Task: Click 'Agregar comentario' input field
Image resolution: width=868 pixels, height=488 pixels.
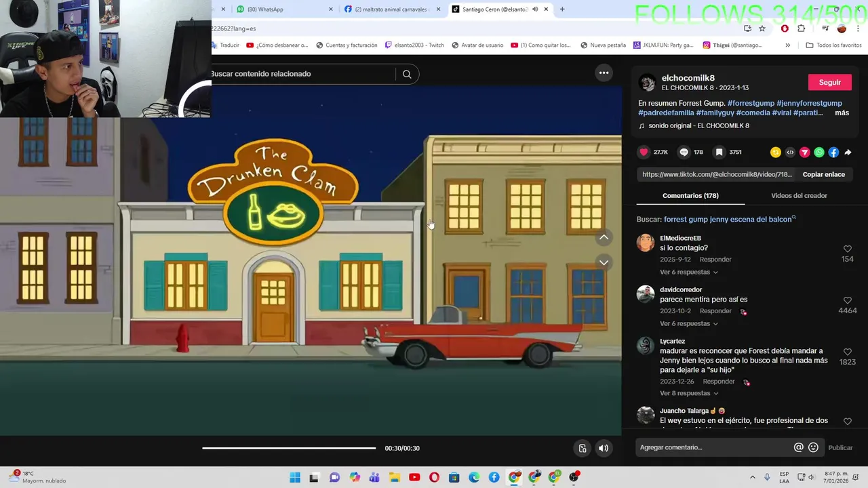Action: click(714, 447)
